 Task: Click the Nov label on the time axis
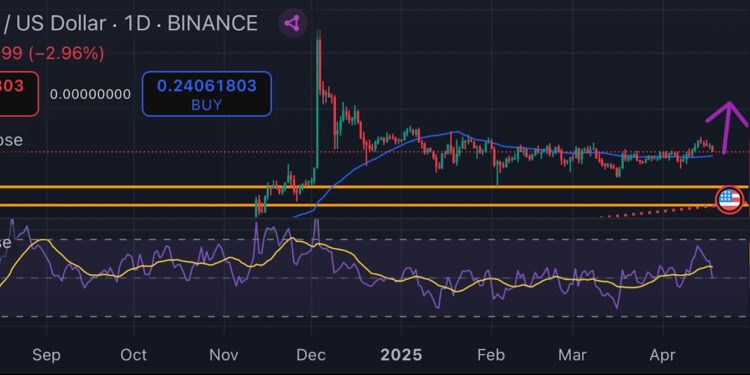pyautogui.click(x=224, y=355)
